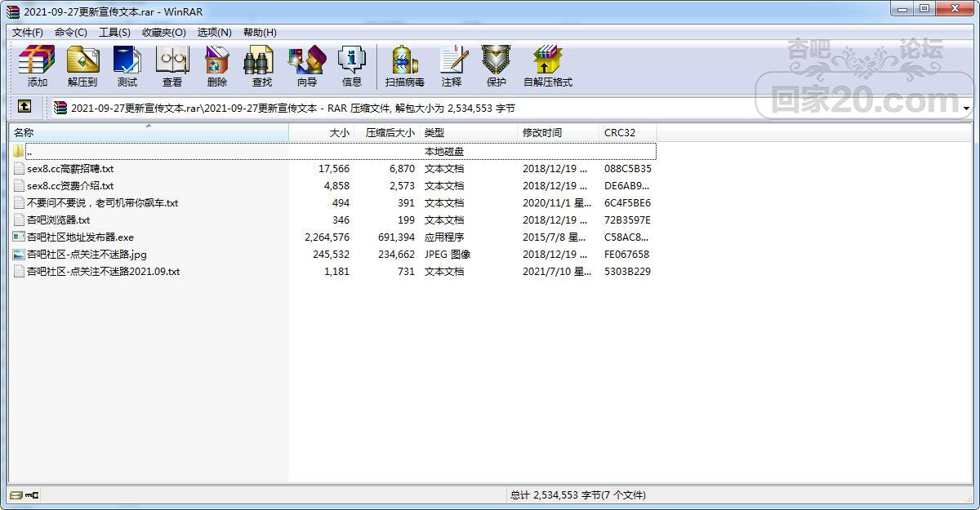
Task: Click the SFX (自解压格式) toolbar icon
Action: click(x=547, y=60)
